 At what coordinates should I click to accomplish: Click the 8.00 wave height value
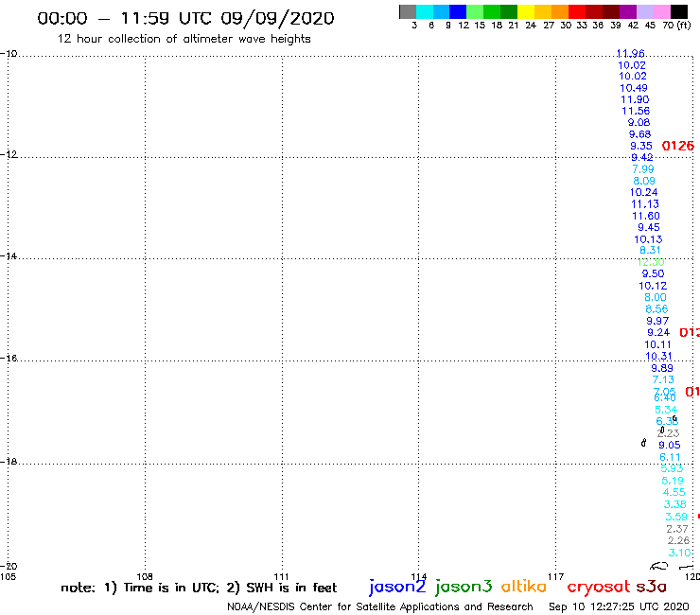point(656,297)
